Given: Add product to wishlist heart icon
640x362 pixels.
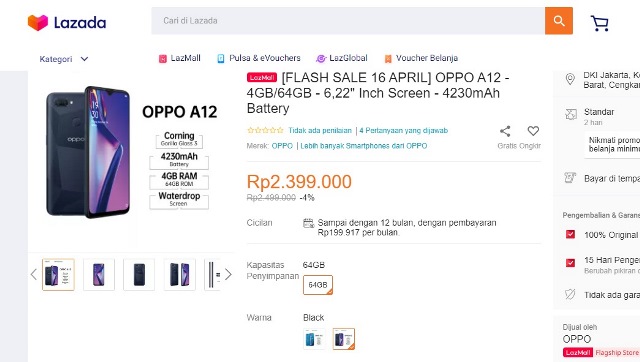Looking at the screenshot, I should tap(533, 131).
